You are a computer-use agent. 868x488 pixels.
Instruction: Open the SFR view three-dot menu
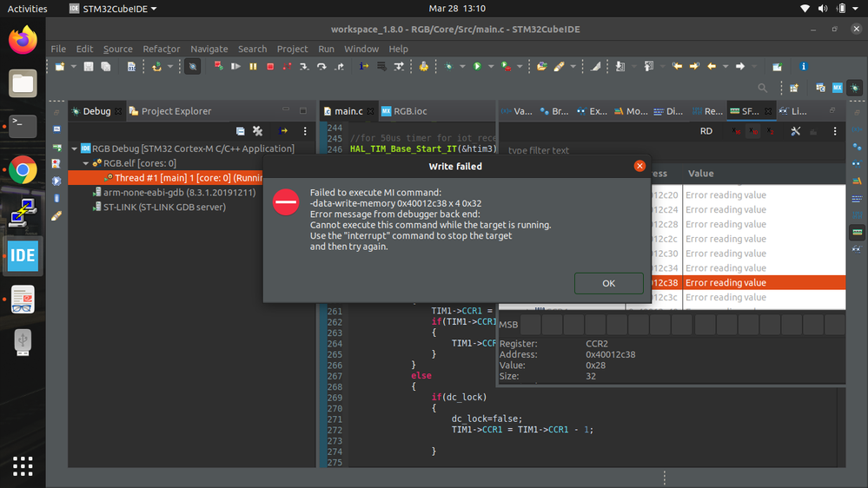coord(835,131)
